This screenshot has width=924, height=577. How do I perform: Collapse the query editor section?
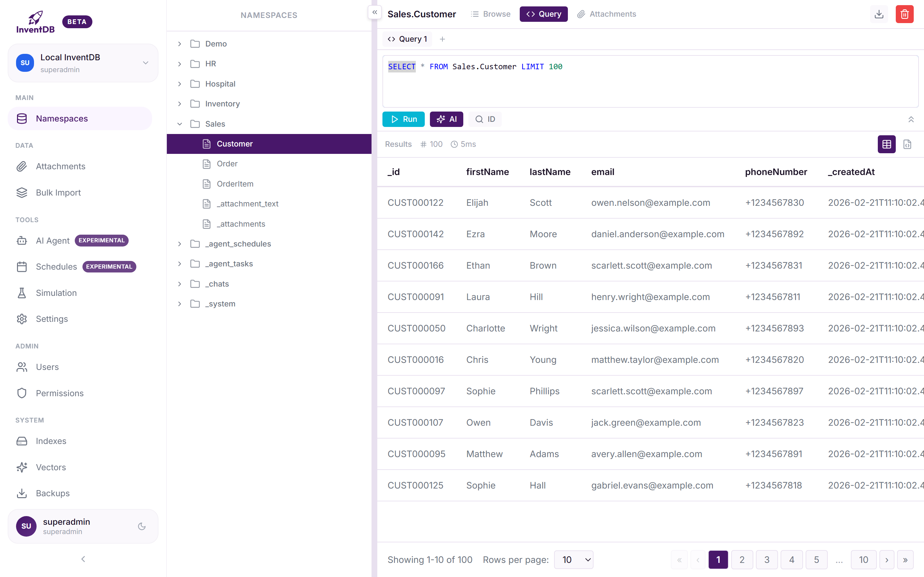(911, 119)
